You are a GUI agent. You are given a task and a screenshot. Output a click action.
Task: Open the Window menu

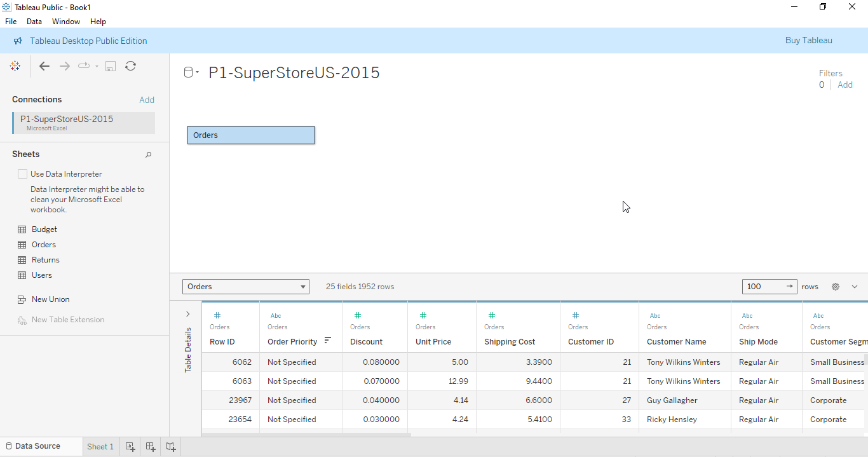click(x=66, y=22)
